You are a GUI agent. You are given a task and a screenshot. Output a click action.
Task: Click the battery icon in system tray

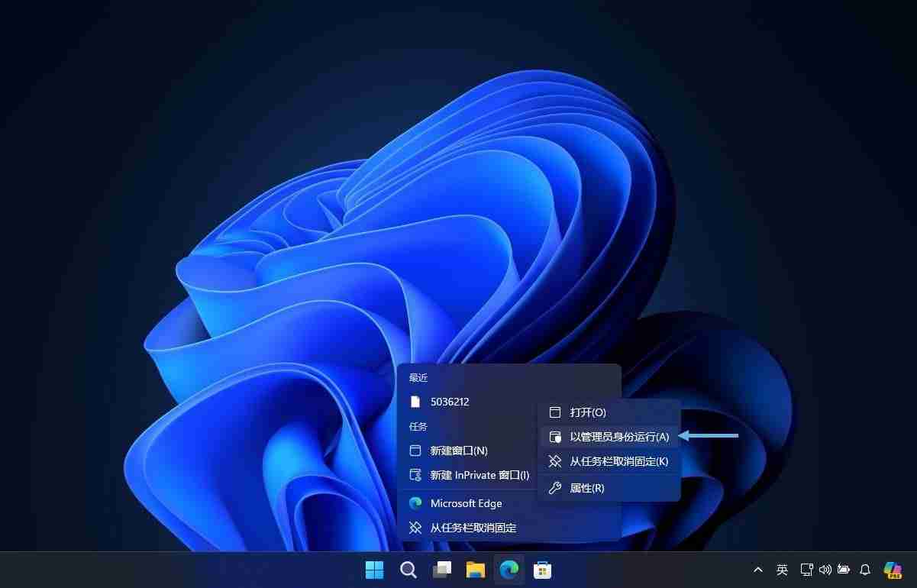(843, 570)
